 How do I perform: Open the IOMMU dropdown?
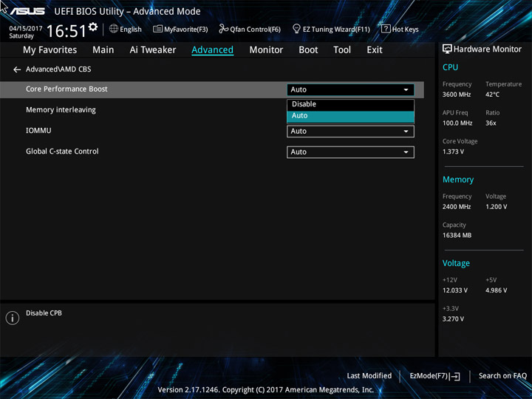click(x=350, y=132)
